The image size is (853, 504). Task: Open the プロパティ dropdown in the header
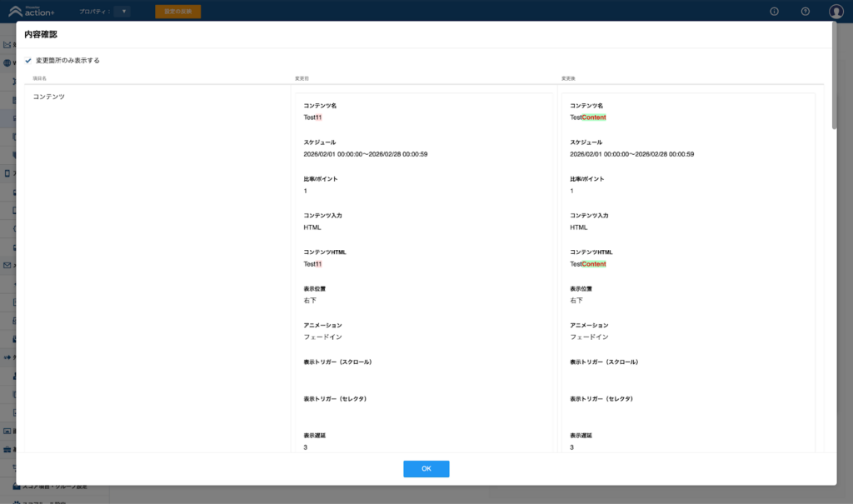pyautogui.click(x=122, y=12)
